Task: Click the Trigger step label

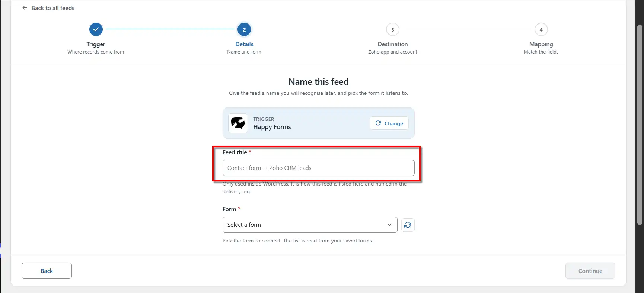Action: 96,44
